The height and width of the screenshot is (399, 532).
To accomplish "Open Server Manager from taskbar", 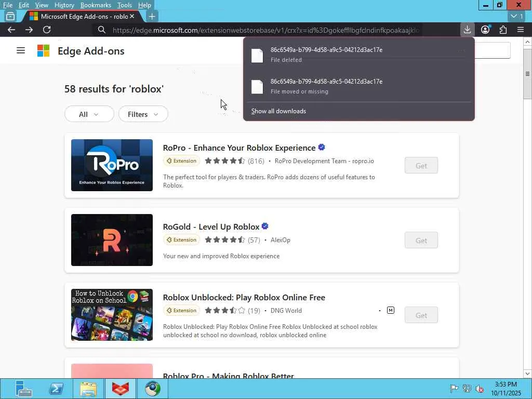I will [x=24, y=389].
